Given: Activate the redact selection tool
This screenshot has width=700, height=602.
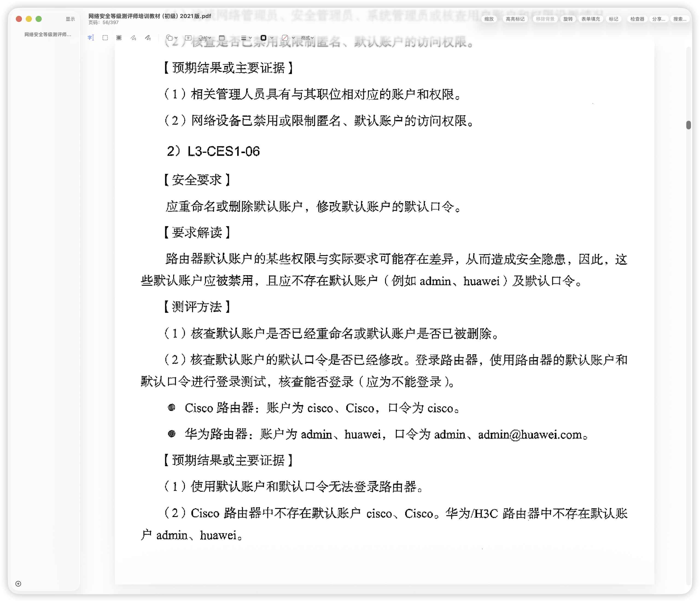Looking at the screenshot, I should [x=119, y=38].
